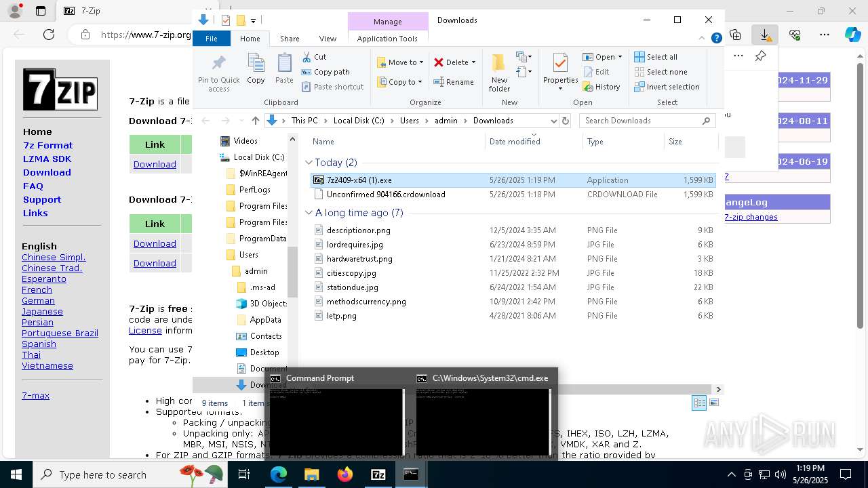Select Unconfirmed 904166.crdownload file
The width and height of the screenshot is (868, 488).
pyautogui.click(x=513, y=195)
